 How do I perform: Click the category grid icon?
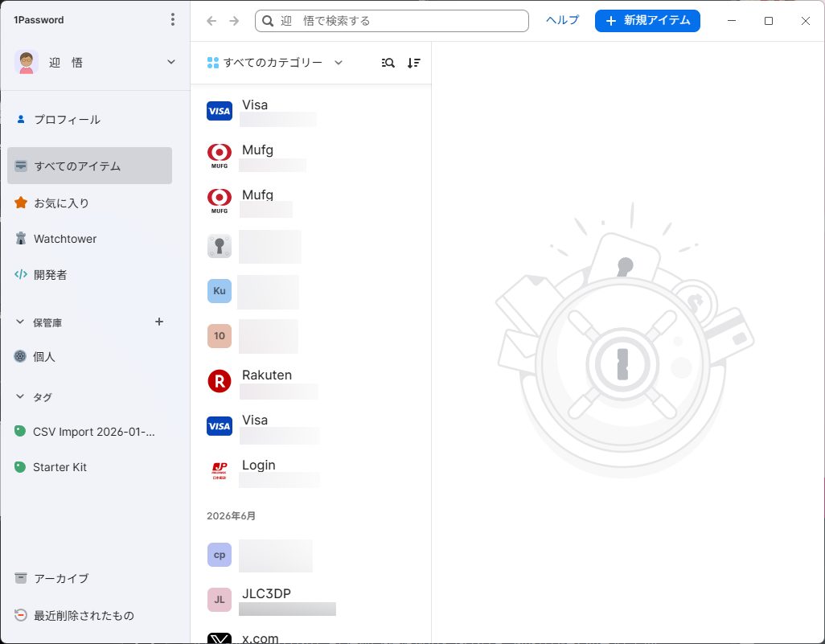coord(213,63)
